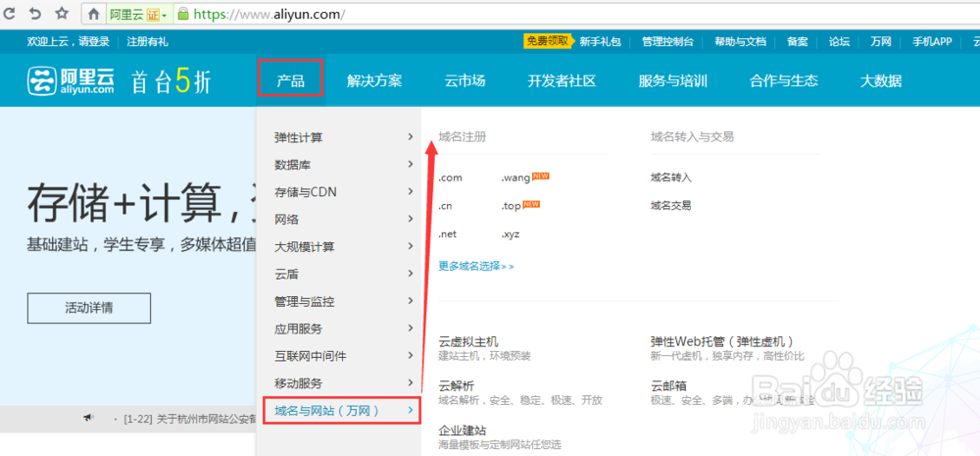980x456 pixels.
Task: Expand the 应用服务 category arrow
Action: point(410,328)
